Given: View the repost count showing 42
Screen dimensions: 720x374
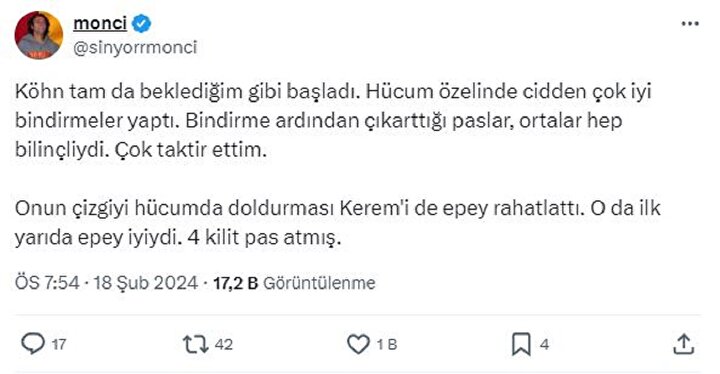Looking at the screenshot, I should [x=224, y=344].
